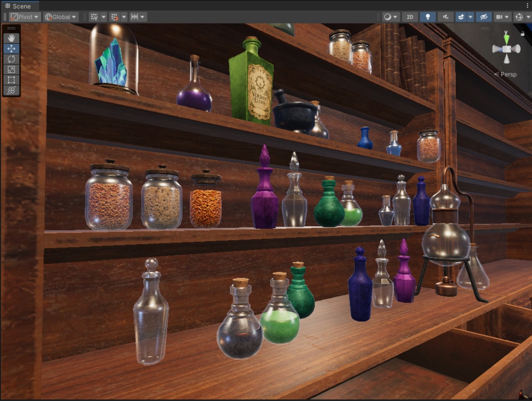This screenshot has width=532, height=401.
Task: Select the combined Transform tool
Action: point(11,90)
